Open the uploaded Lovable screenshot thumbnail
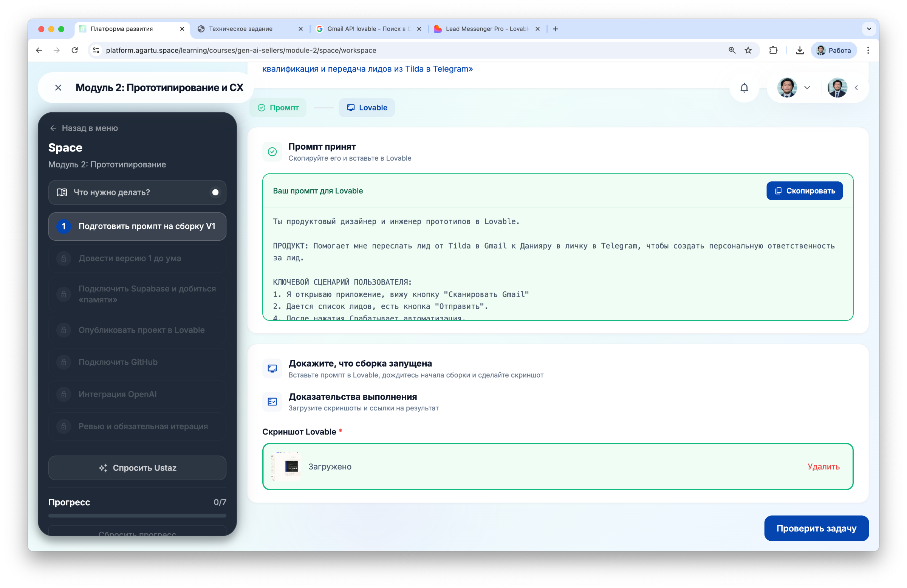This screenshot has height=588, width=907. 286,466
